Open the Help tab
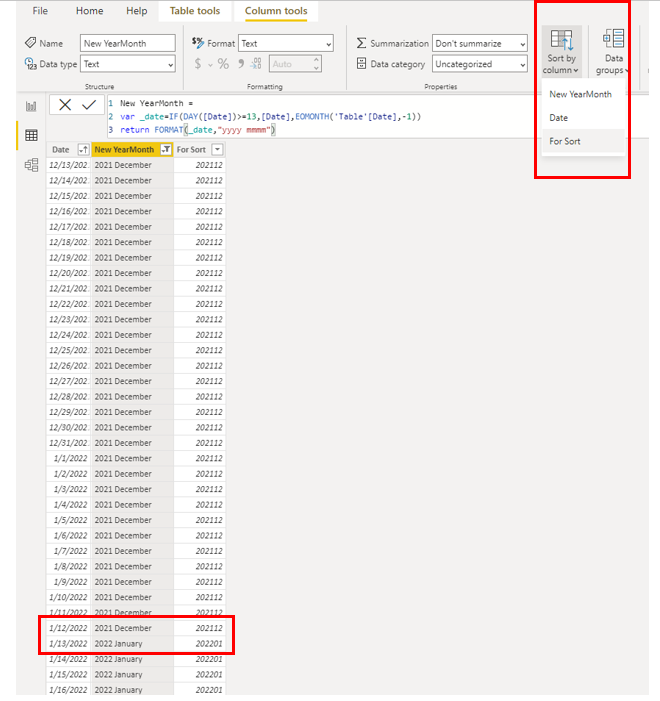660x701 pixels. click(136, 11)
